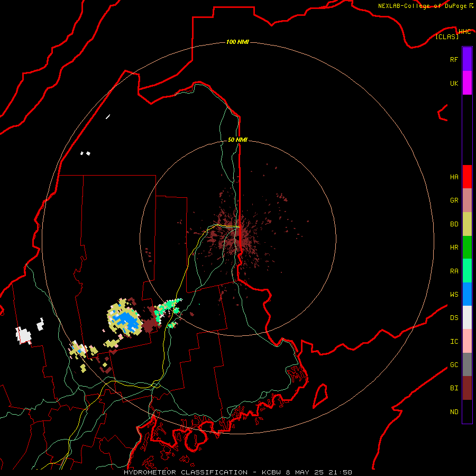Select the GC gray legend swatch

[467, 364]
